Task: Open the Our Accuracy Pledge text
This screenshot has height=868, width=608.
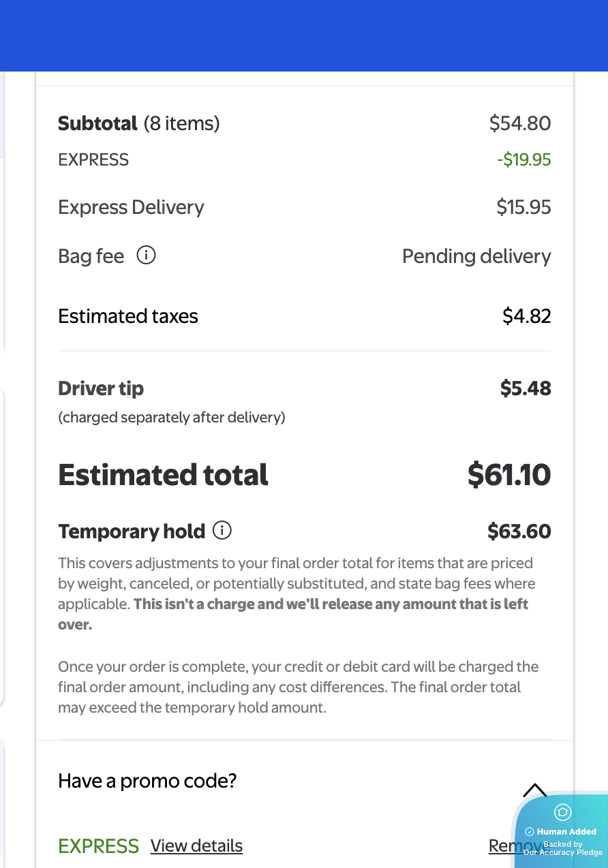Action: pyautogui.click(x=563, y=852)
